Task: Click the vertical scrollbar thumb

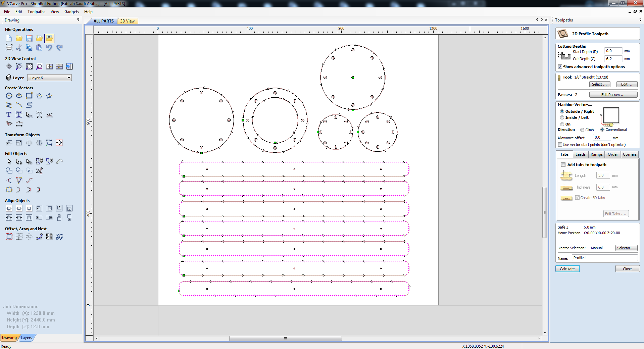Action: 545,212
